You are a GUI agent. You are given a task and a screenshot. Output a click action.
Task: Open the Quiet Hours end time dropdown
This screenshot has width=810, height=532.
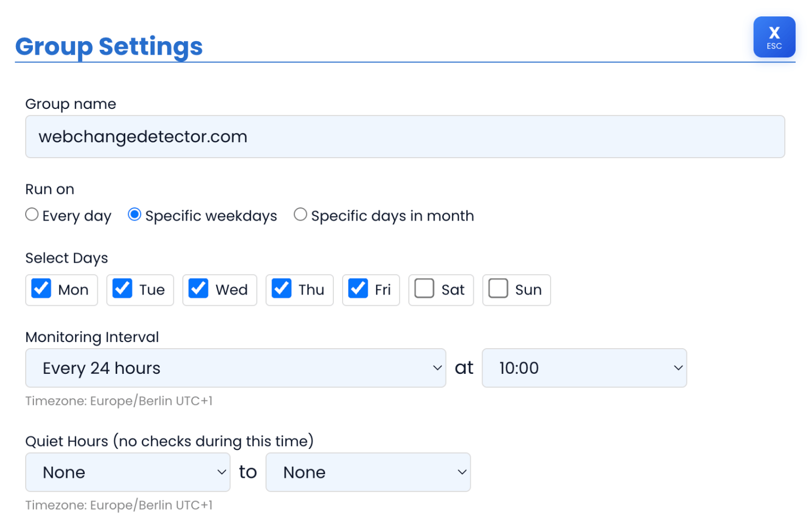coord(368,472)
